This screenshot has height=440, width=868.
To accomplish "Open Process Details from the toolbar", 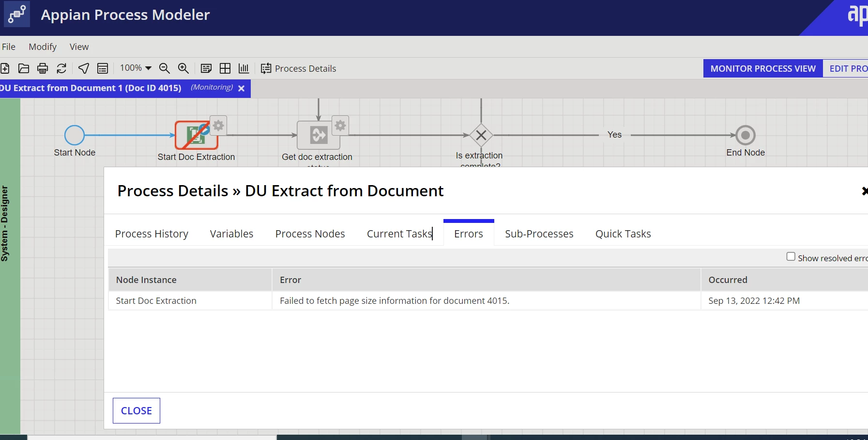I will (298, 68).
